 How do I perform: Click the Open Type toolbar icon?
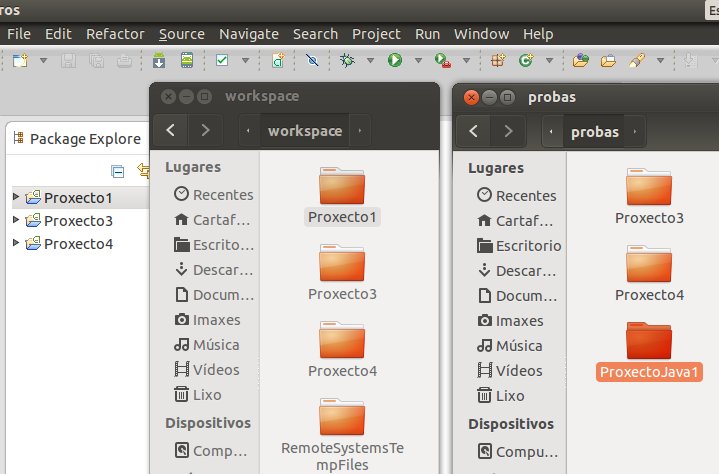coord(581,60)
